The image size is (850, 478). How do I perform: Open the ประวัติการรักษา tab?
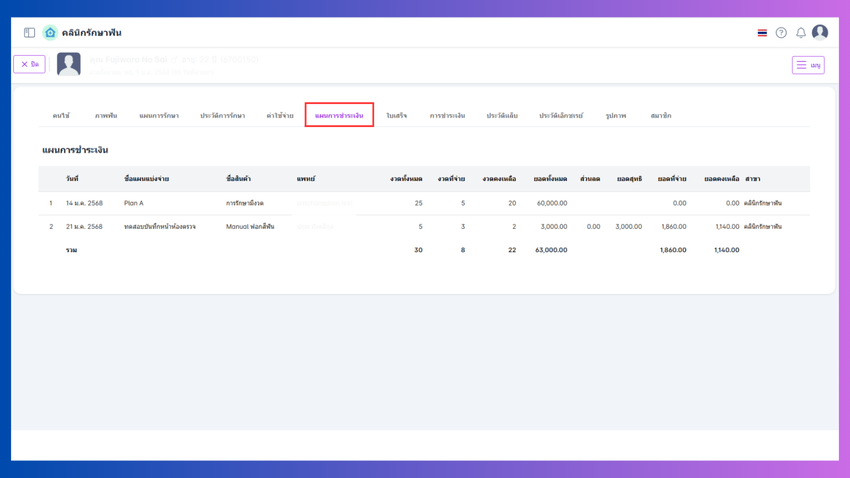(222, 115)
